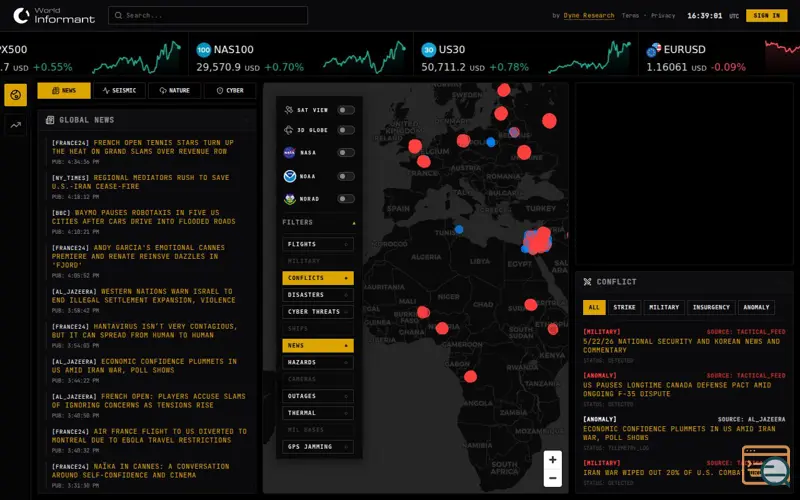Open the Dyne Research link
Viewport: 800px width, 500px height.
[x=589, y=16]
